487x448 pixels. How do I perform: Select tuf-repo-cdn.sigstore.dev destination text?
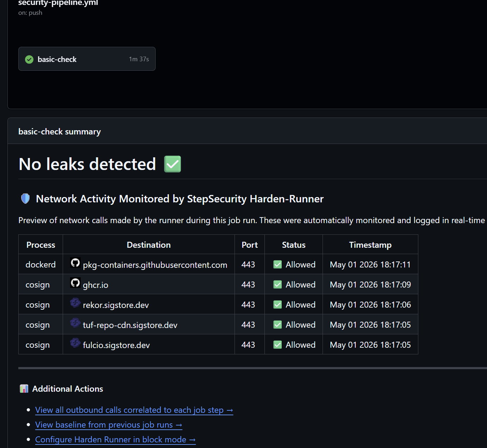click(130, 325)
